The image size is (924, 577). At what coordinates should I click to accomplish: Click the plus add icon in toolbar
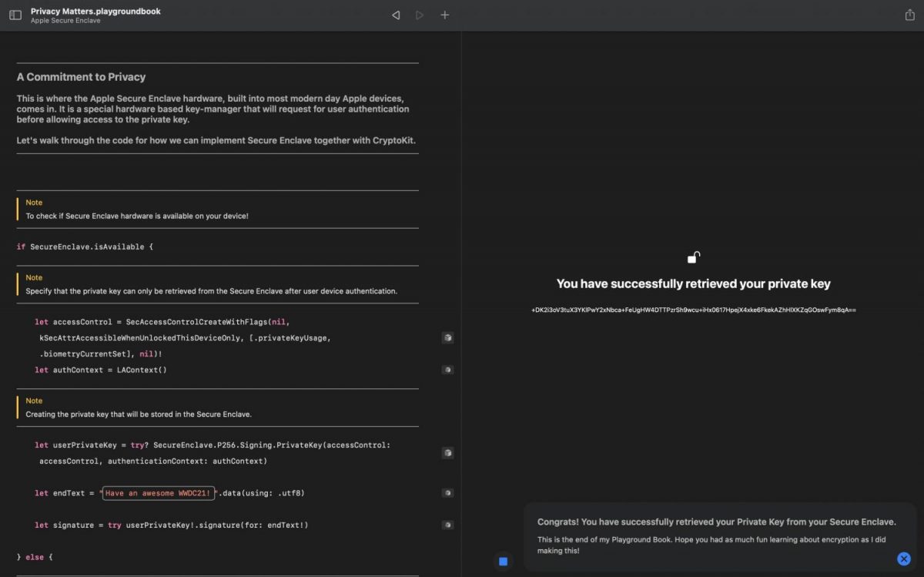445,15
